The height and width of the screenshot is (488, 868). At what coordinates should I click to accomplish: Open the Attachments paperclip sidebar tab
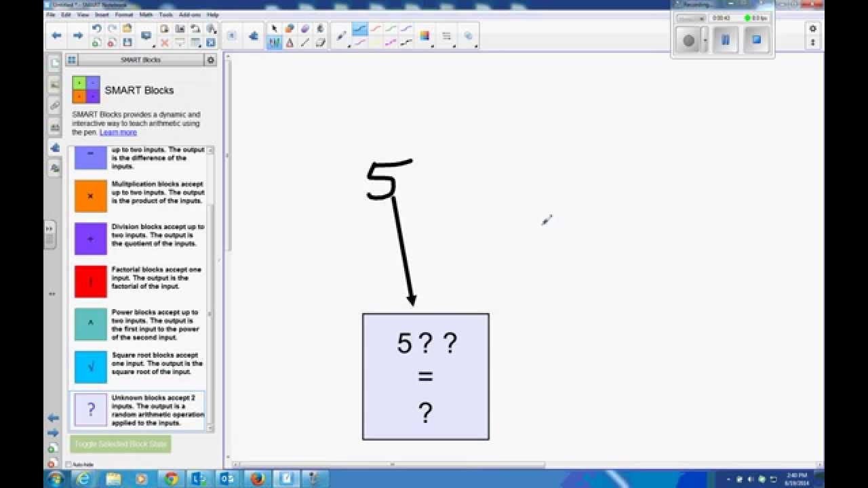click(55, 106)
